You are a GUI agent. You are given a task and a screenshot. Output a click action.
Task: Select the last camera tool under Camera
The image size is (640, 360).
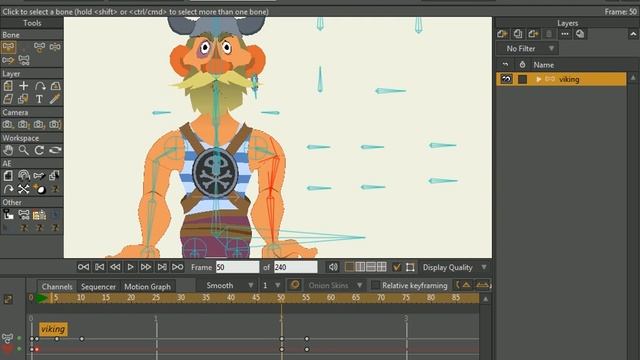click(55, 124)
